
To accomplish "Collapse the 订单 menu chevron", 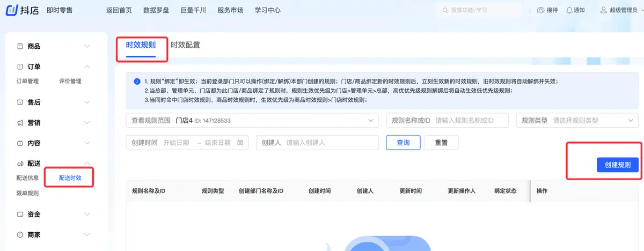I will [87, 67].
